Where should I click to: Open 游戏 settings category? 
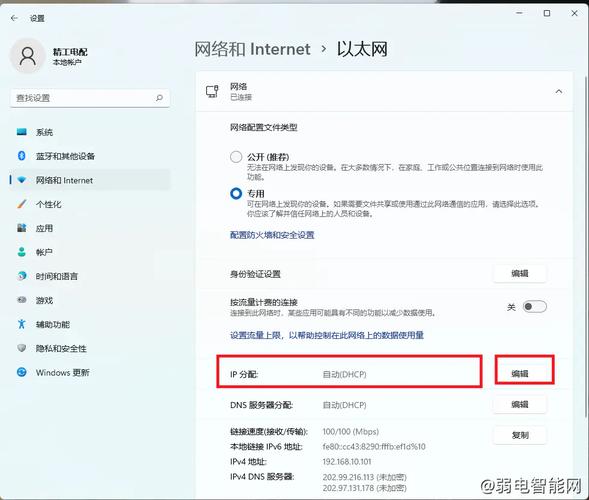[x=89, y=300]
